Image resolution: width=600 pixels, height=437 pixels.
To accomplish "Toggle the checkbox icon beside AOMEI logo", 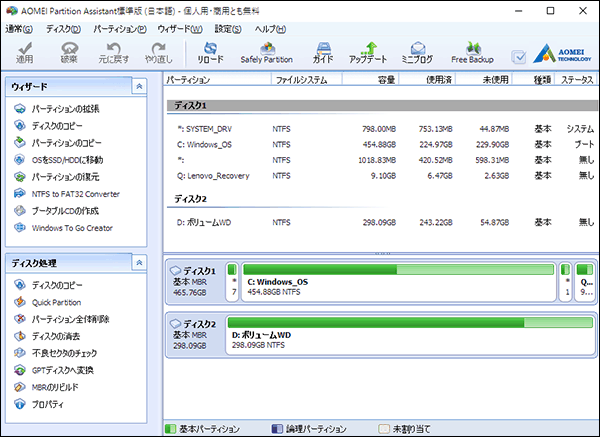I will [x=518, y=57].
